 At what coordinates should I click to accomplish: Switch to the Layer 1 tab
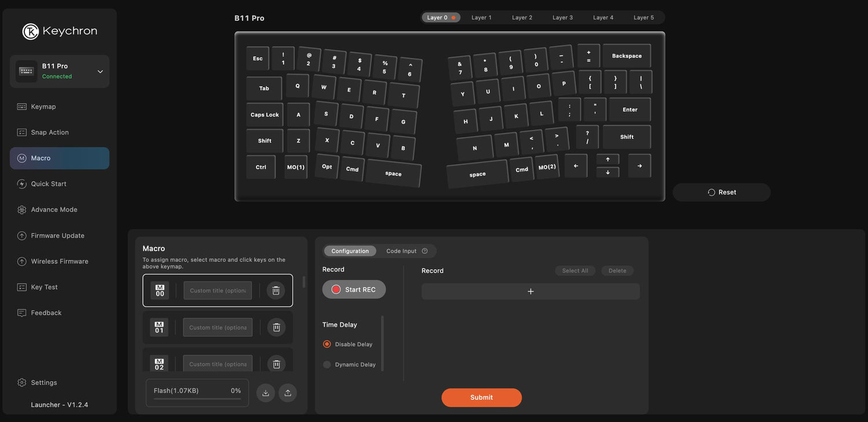[481, 18]
